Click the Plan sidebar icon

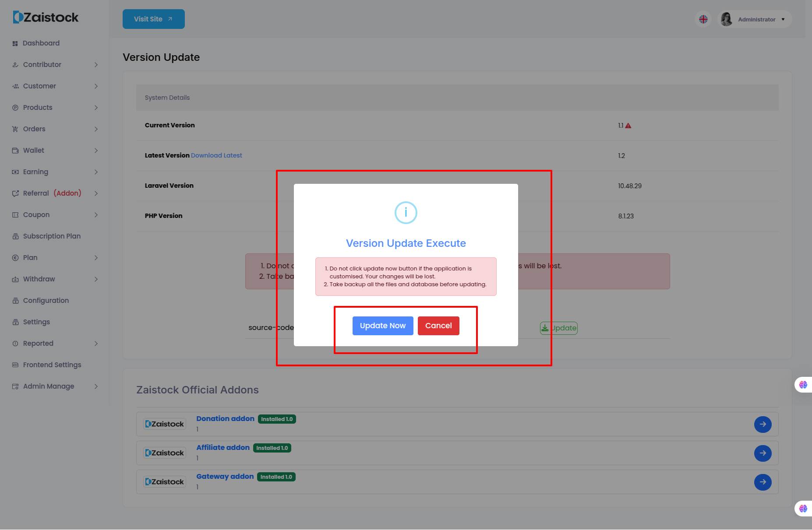point(15,258)
